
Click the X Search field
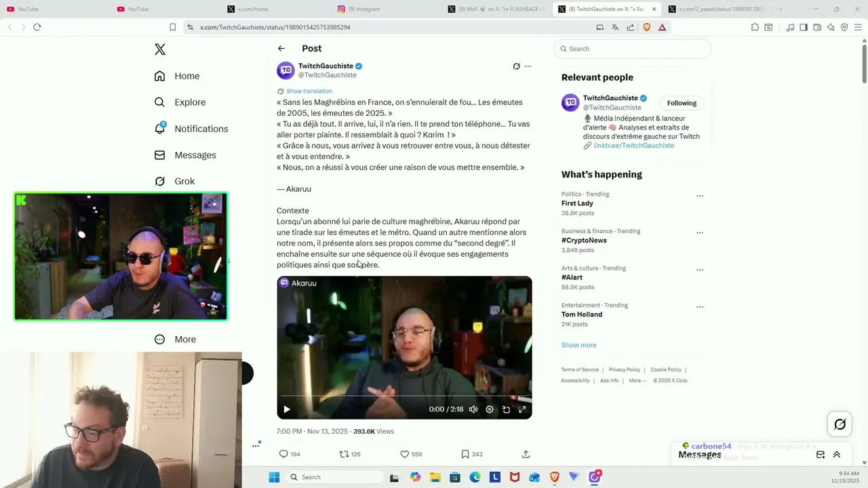(x=633, y=49)
